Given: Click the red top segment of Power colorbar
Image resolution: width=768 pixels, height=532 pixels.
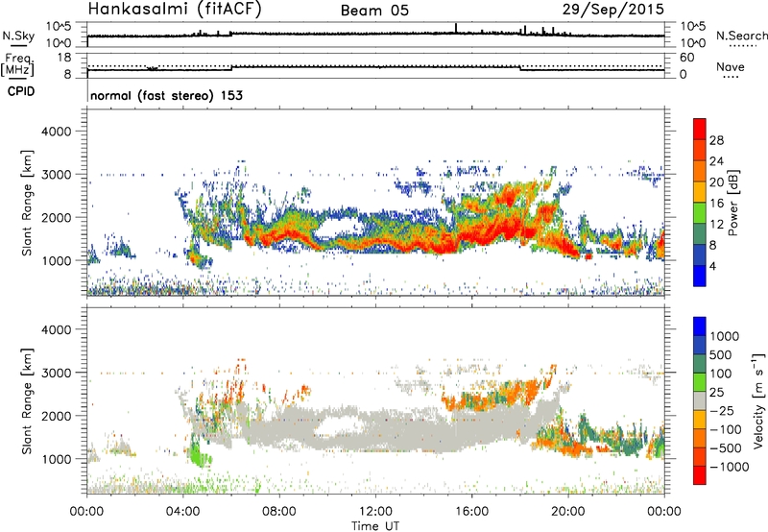Looking at the screenshot, I should click(700, 129).
